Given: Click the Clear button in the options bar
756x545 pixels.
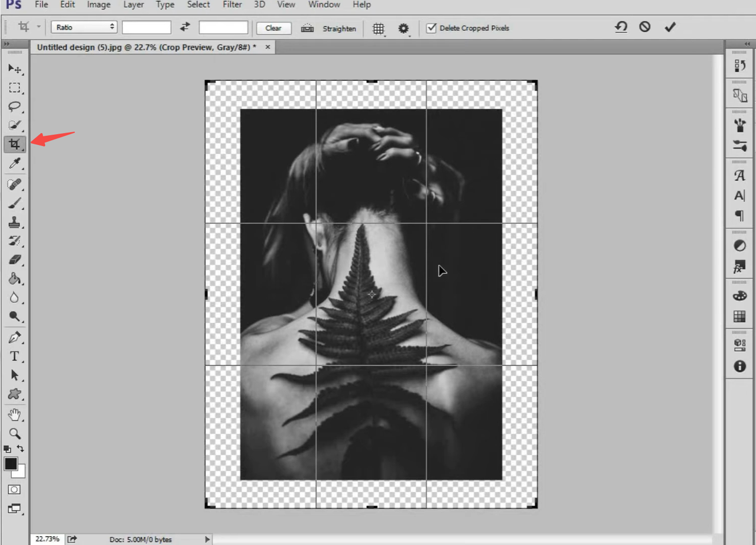Looking at the screenshot, I should 273,28.
